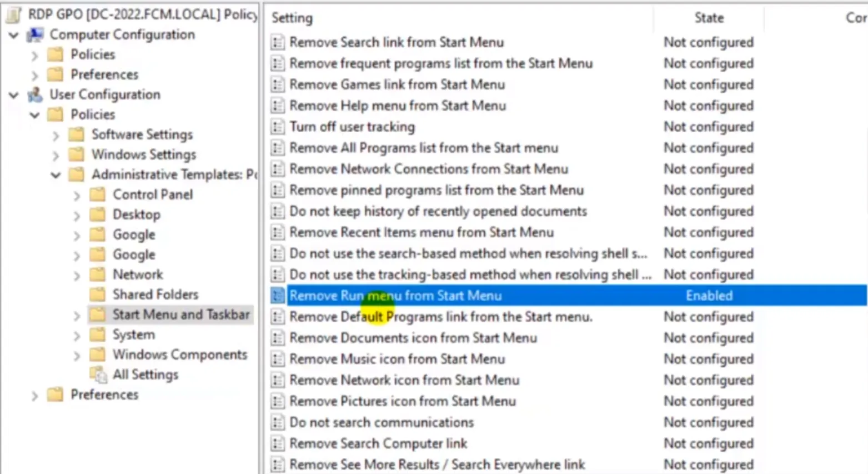This screenshot has height=474, width=868.
Task: Select Remove Games link from Start Menu
Action: click(x=397, y=84)
